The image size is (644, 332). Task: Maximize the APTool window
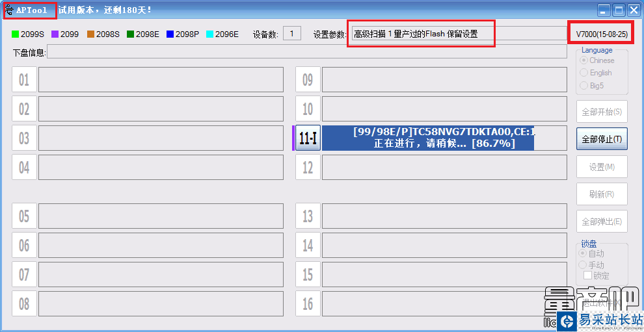tap(619, 10)
